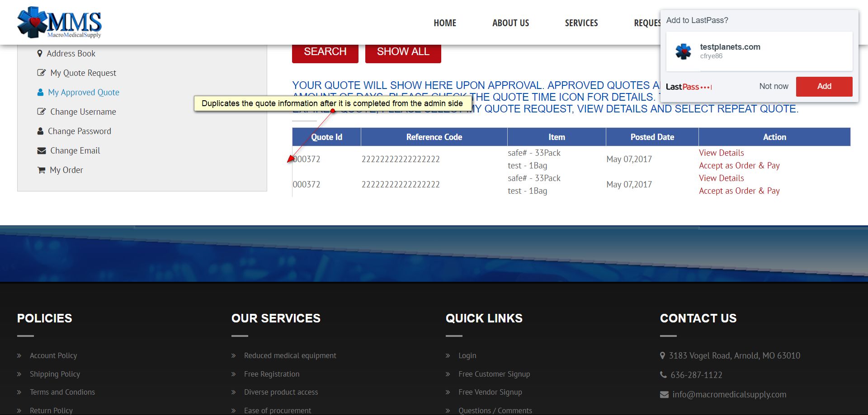The height and width of the screenshot is (415, 868).
Task: Open the Reduced medical equipment link
Action: [x=290, y=355]
